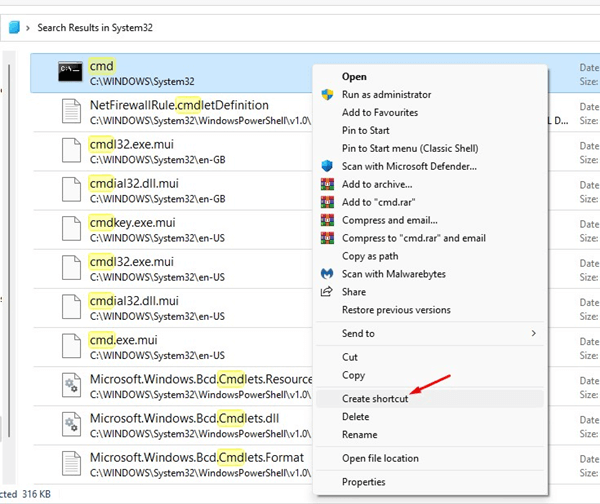
Task: Click the Malwarebytes icon in context menu
Action: (x=327, y=274)
